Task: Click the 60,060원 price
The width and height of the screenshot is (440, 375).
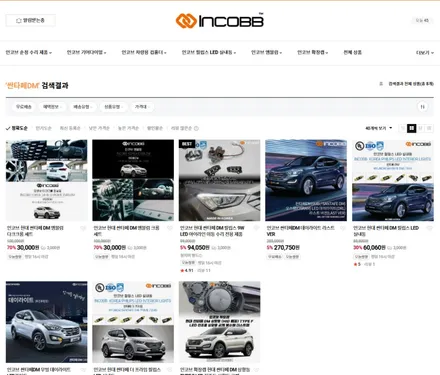Action: (x=374, y=248)
